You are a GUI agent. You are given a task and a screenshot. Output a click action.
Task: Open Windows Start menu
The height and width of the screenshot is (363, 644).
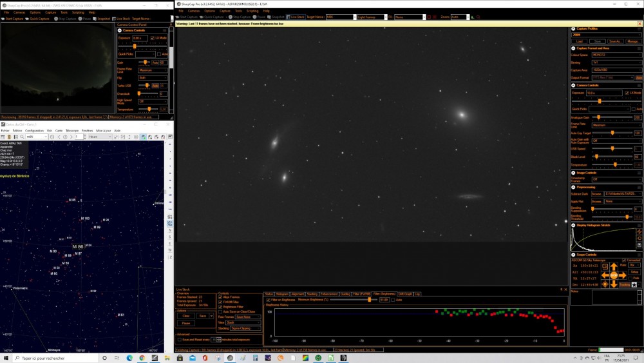[x=6, y=358]
